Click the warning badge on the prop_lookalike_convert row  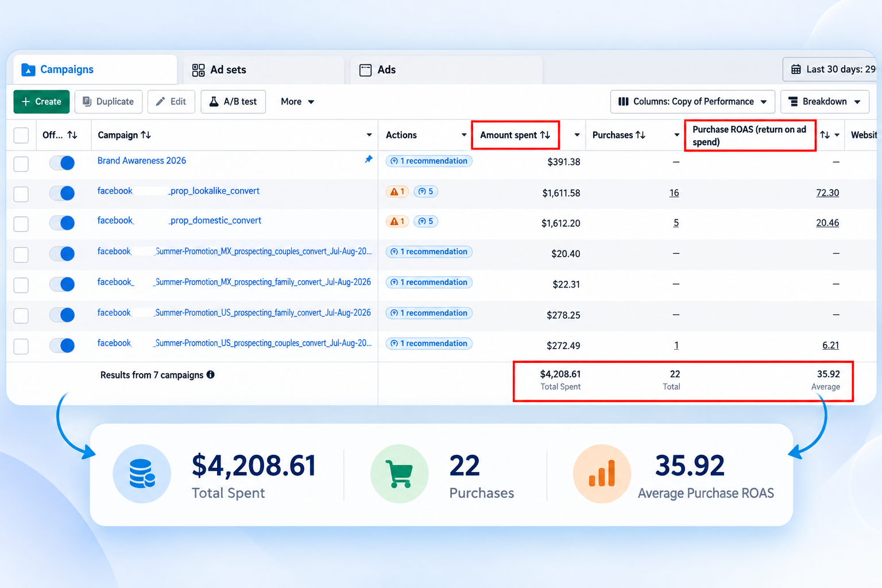[397, 191]
